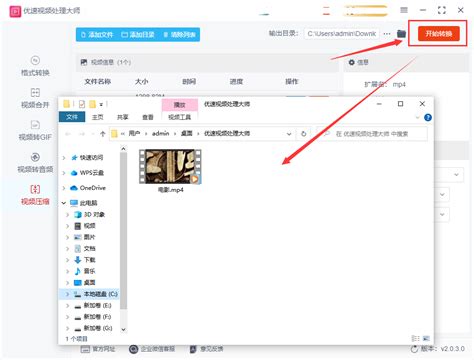474x360 pixels.
Task: Click the properties icon in Explorer quick-access toolbar
Action: coord(82,104)
